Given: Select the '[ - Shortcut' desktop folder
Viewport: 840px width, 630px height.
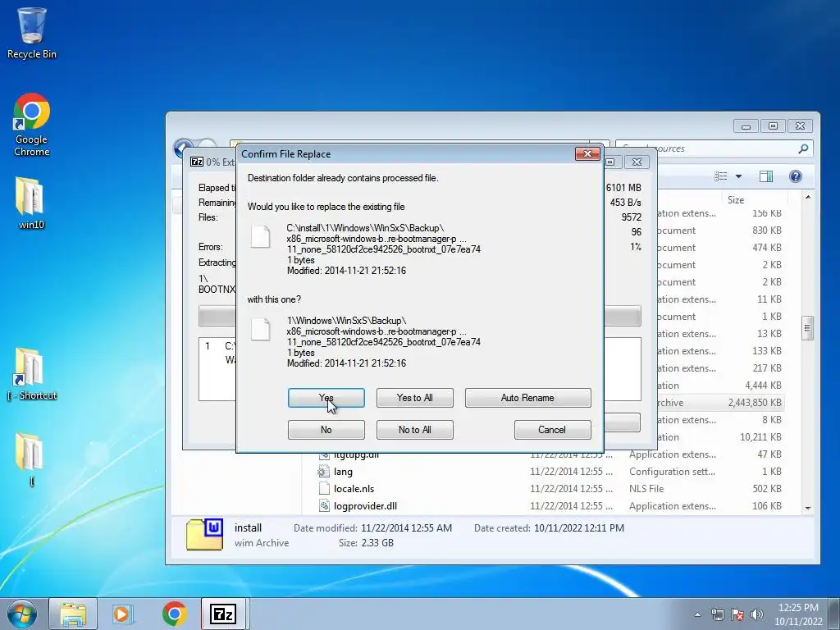Looking at the screenshot, I should (31, 374).
